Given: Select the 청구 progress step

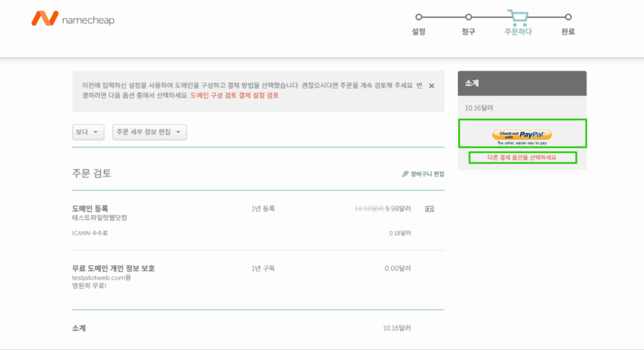Looking at the screenshot, I should tap(468, 24).
